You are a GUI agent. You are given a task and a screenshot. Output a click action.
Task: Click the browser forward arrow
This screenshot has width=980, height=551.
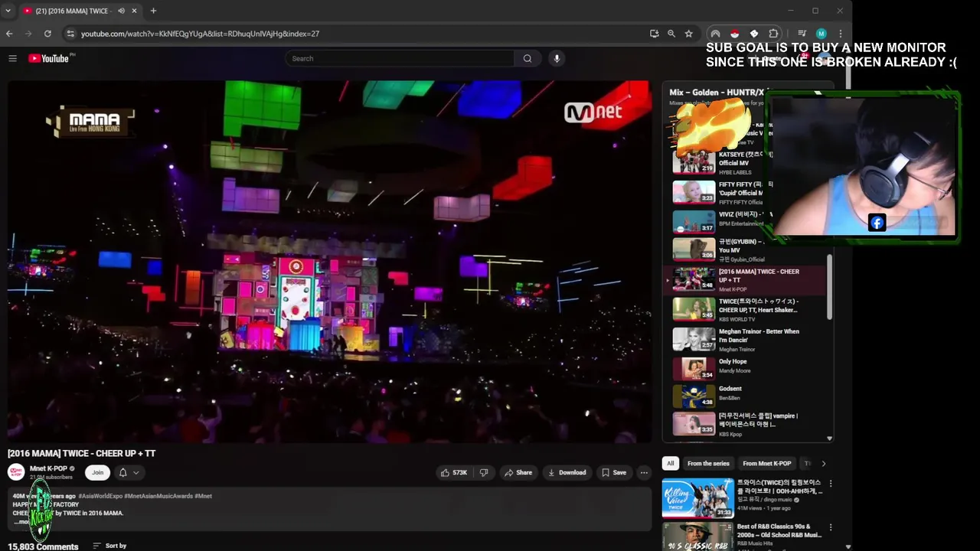28,34
